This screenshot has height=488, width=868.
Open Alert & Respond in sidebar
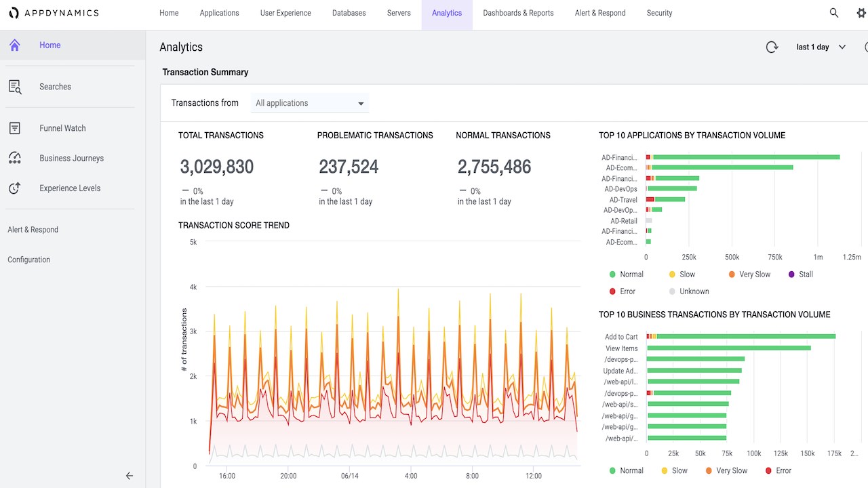point(33,230)
